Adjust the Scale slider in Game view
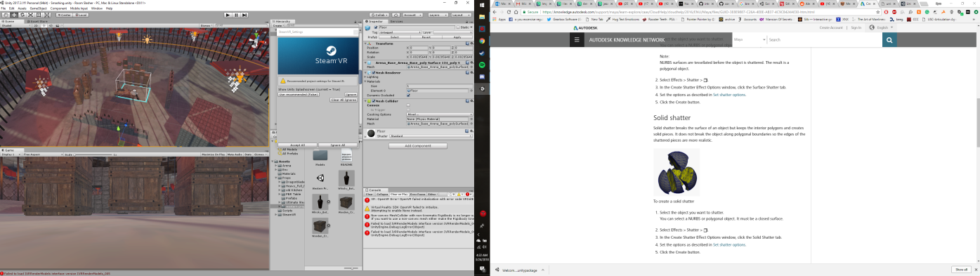The height and width of the screenshot is (276, 980). click(93, 155)
